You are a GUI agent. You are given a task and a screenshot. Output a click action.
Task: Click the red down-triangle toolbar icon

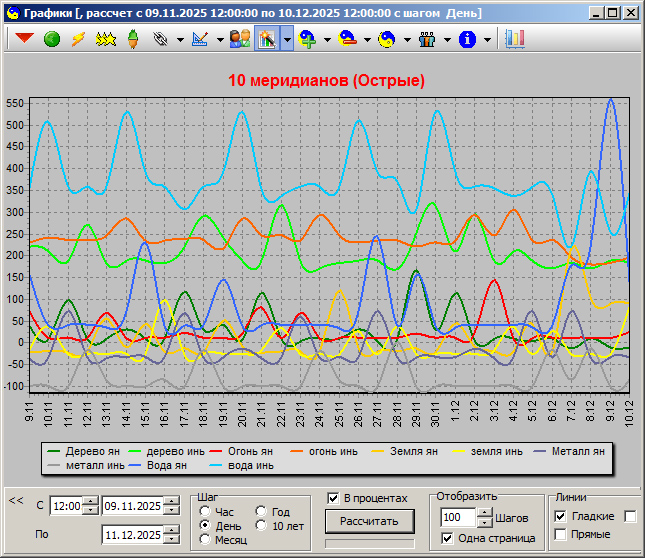pyautogui.click(x=24, y=39)
